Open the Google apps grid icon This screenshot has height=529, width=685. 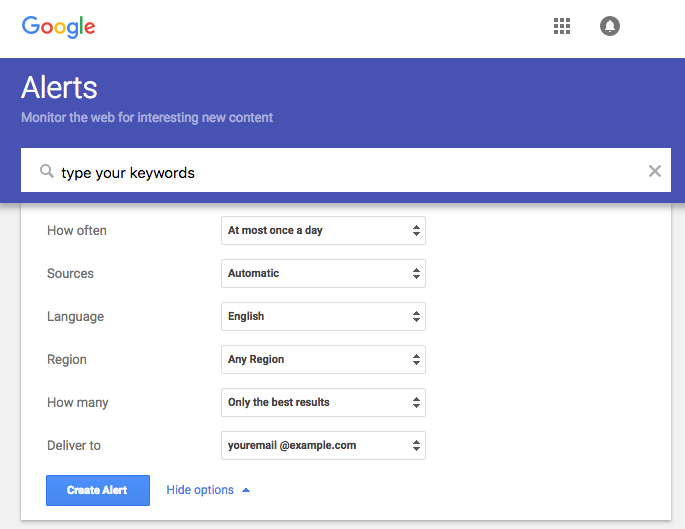coord(562,26)
